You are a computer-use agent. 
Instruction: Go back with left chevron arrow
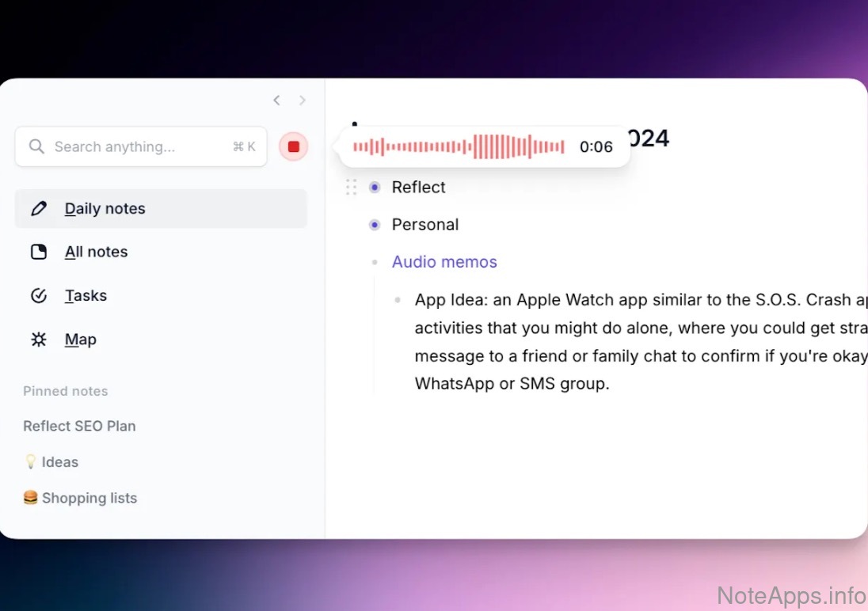click(x=276, y=100)
